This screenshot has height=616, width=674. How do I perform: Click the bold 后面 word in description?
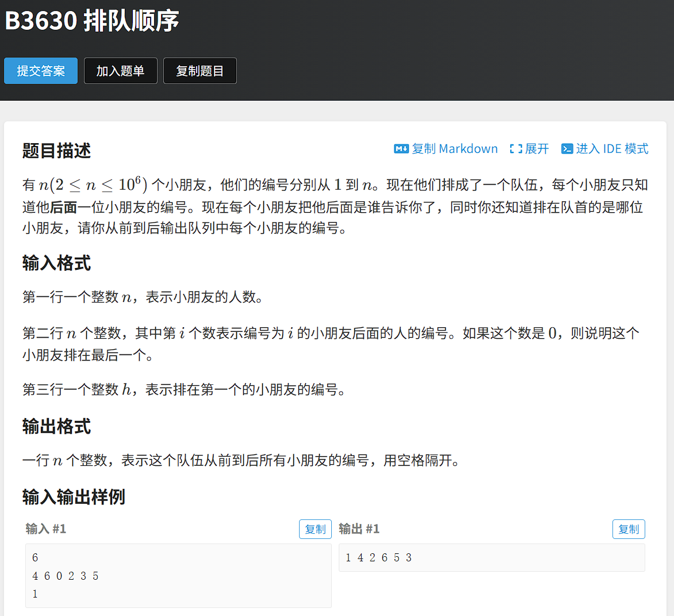pyautogui.click(x=64, y=207)
